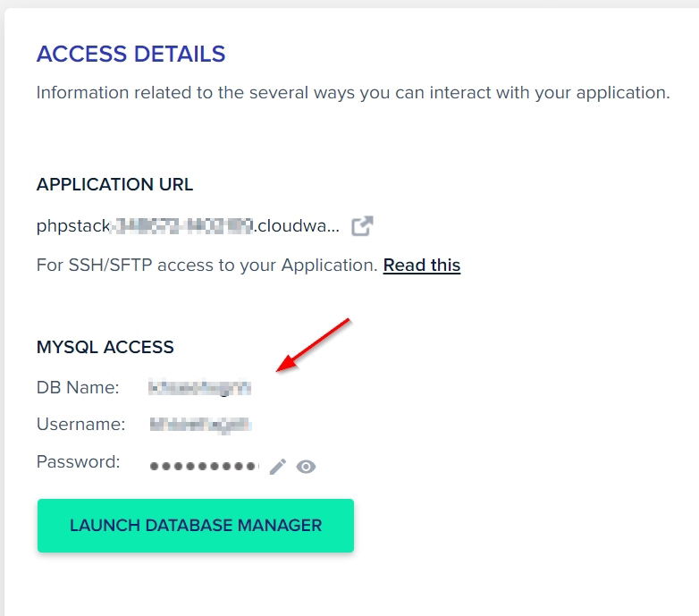Open the "Read this" SSH/SFTP link
Viewport: 699px width, 616px height.
coord(421,265)
